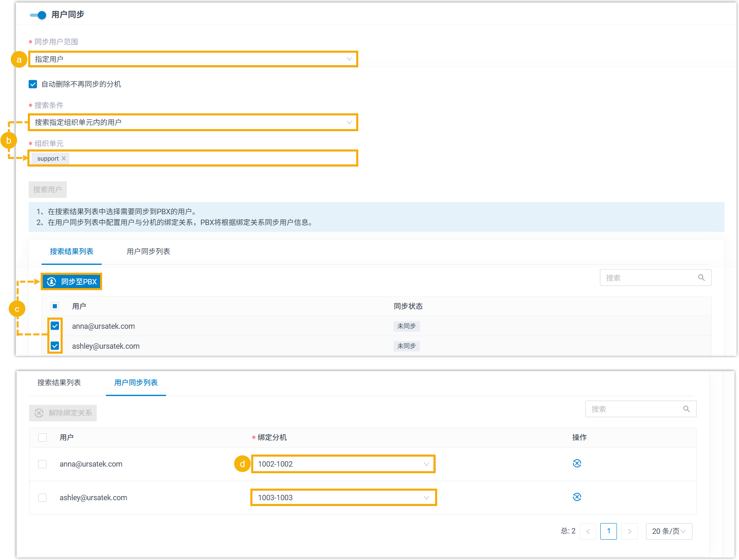Select ashley@ursatek.com checkbox in sync list
The width and height of the screenshot is (739, 560).
tap(42, 497)
